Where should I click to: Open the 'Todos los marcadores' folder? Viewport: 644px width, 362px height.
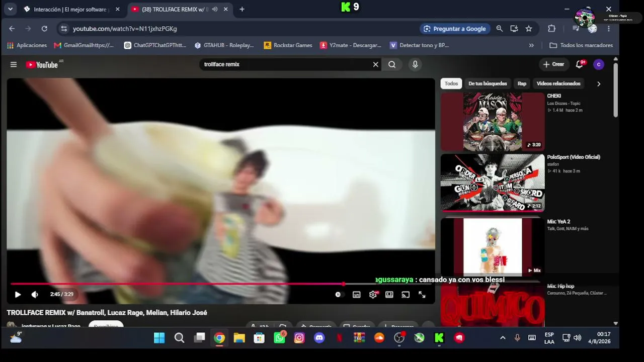[581, 45]
